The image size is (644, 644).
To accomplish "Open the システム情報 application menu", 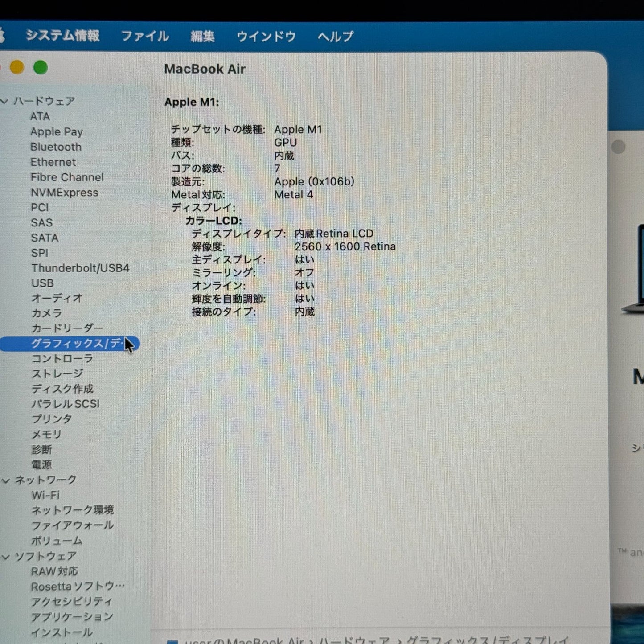I will (x=62, y=36).
